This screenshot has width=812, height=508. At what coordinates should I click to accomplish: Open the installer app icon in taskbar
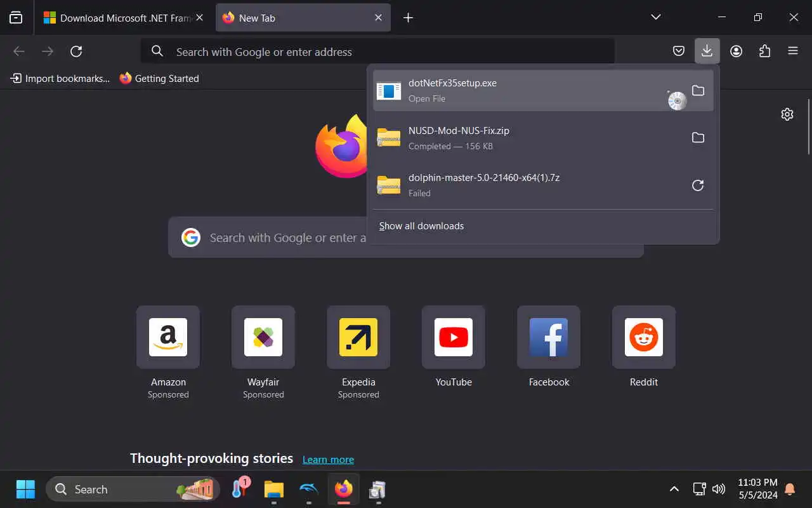pos(377,489)
